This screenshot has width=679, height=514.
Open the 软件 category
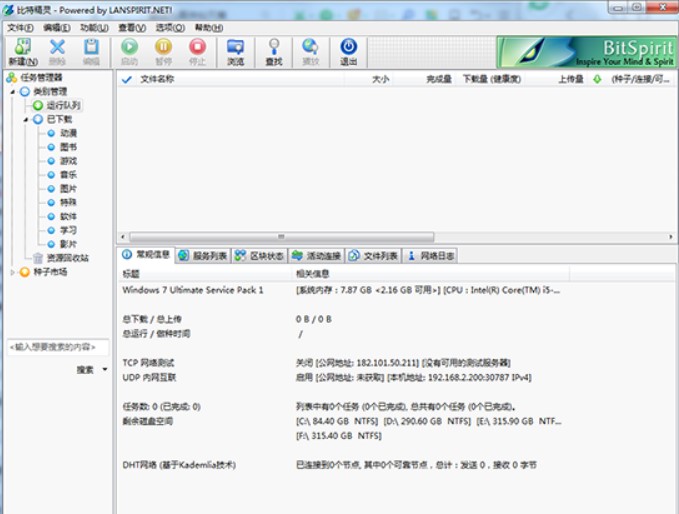click(62, 216)
